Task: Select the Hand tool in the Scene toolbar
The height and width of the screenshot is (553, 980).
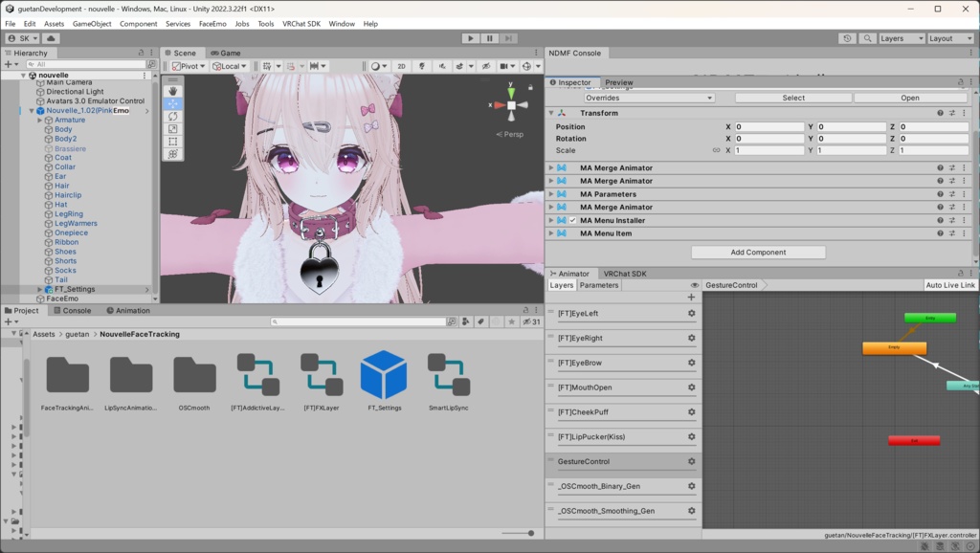Action: tap(173, 91)
